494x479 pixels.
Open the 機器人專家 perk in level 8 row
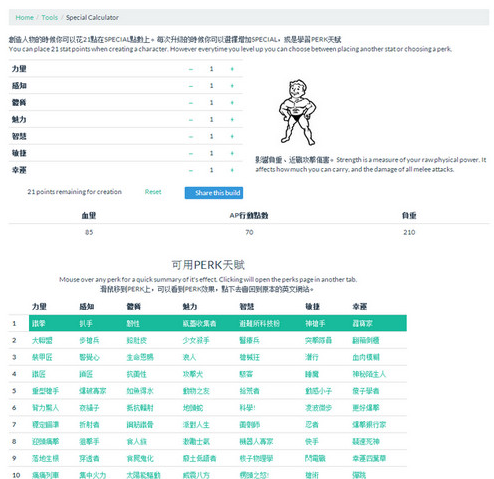tap(256, 442)
